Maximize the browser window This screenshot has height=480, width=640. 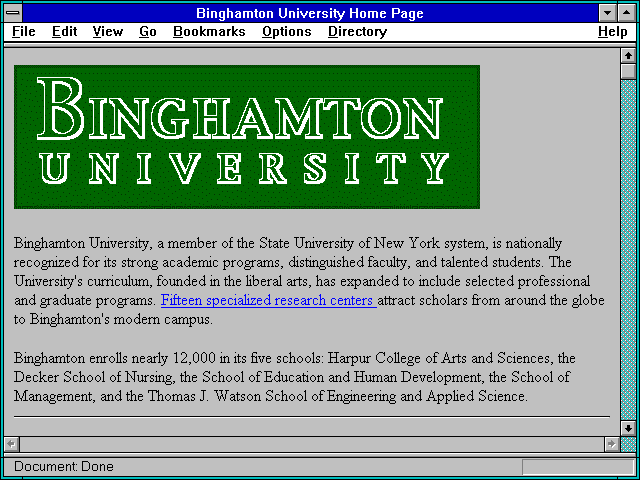pyautogui.click(x=627, y=13)
